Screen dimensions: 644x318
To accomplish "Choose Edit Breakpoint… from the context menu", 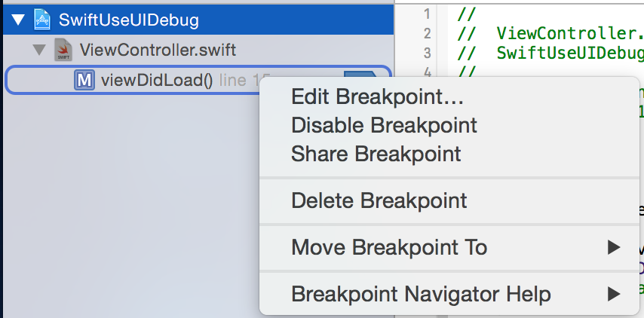I will pyautogui.click(x=377, y=97).
